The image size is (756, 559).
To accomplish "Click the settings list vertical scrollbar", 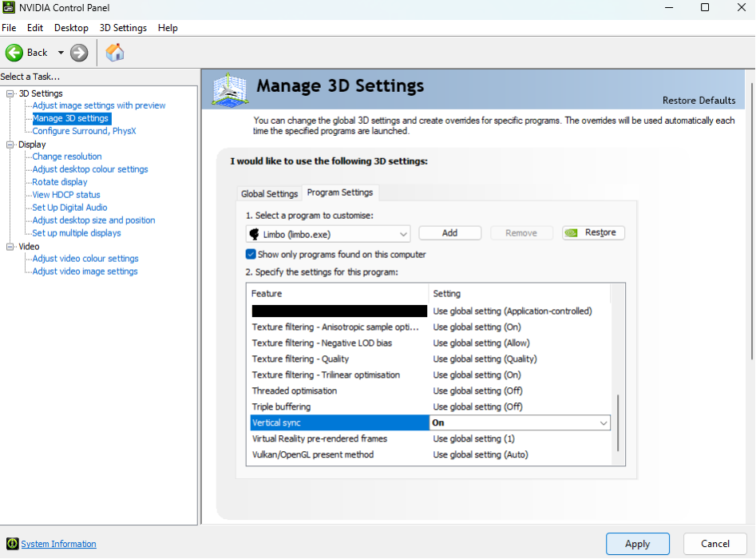I will tap(618, 422).
